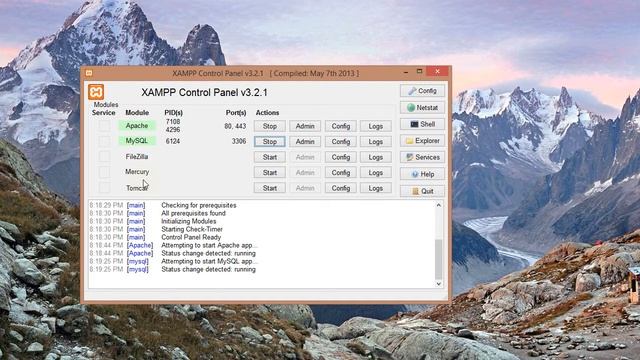View Mercury Logs
The width and height of the screenshot is (640, 360).
coord(376,173)
